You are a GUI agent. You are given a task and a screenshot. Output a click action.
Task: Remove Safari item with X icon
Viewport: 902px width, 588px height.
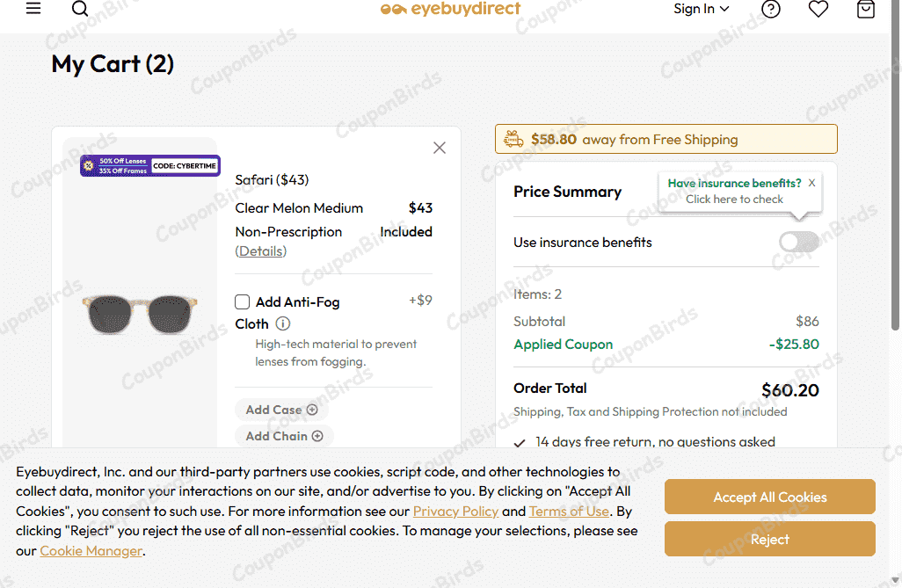[440, 148]
